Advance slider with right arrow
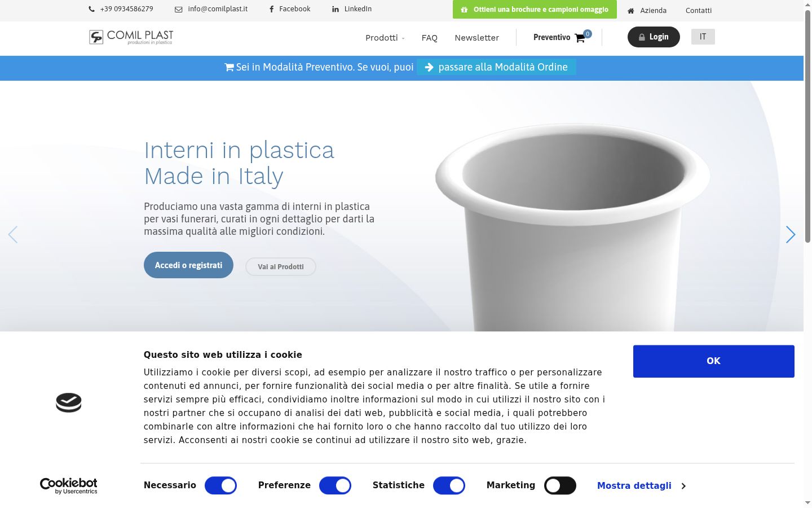Screen dimensions: 812x508 pyautogui.click(x=791, y=234)
